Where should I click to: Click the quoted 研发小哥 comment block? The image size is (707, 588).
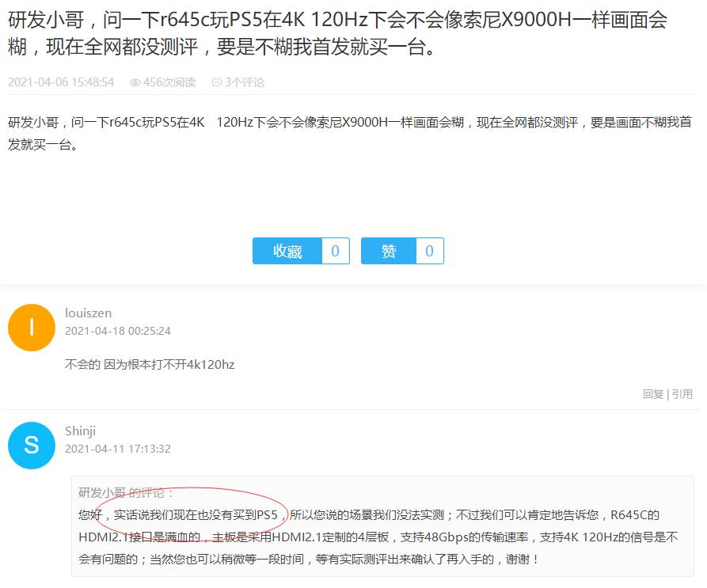pyautogui.click(x=382, y=526)
